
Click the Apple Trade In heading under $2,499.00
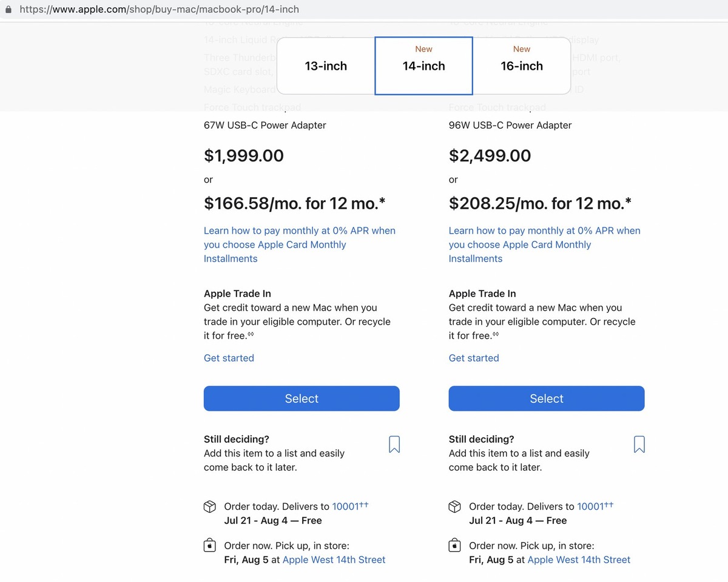484,293
